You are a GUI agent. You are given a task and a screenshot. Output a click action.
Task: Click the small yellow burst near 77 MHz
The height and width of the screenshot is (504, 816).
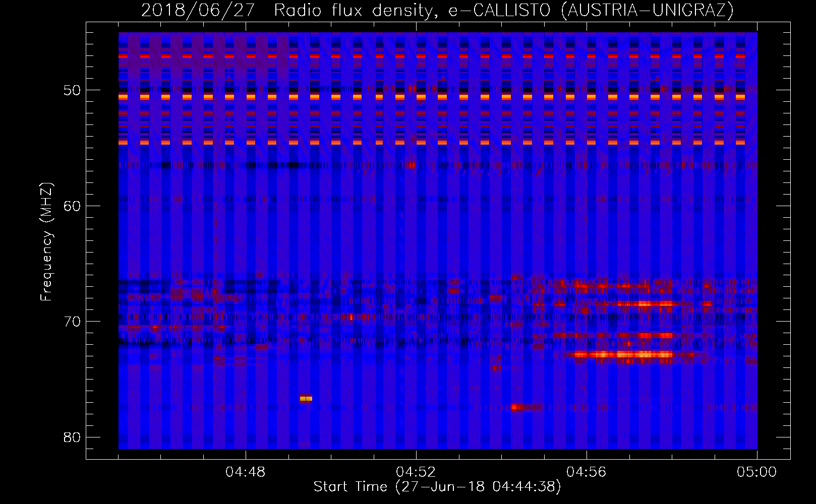306,399
